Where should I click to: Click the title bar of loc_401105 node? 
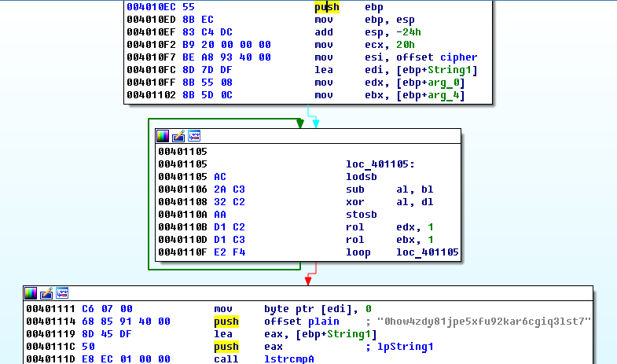pos(308,136)
